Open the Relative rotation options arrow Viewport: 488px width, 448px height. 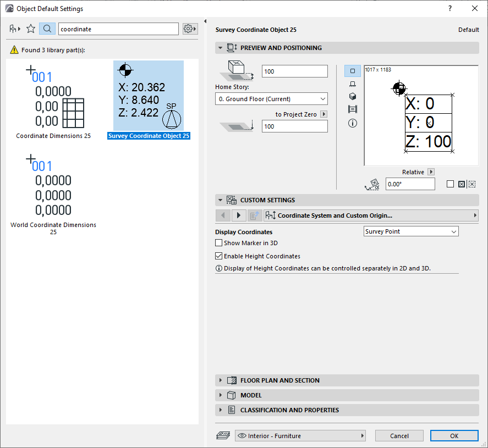(431, 172)
